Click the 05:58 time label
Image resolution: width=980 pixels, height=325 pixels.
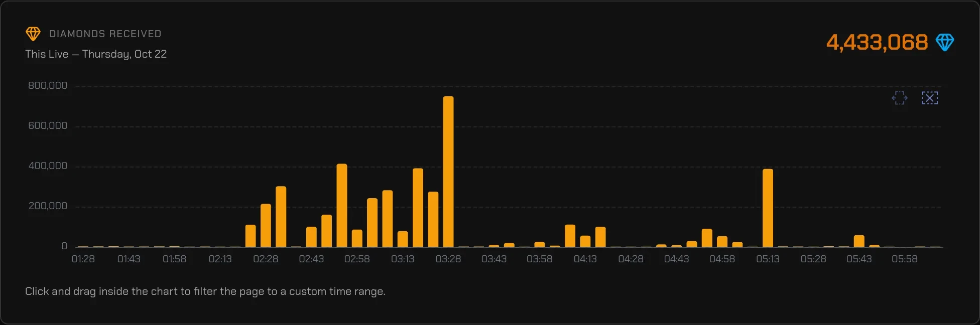point(905,259)
